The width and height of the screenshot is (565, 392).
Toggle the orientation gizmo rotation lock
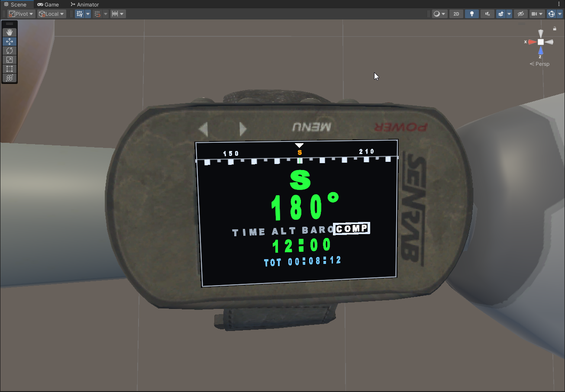(x=555, y=29)
